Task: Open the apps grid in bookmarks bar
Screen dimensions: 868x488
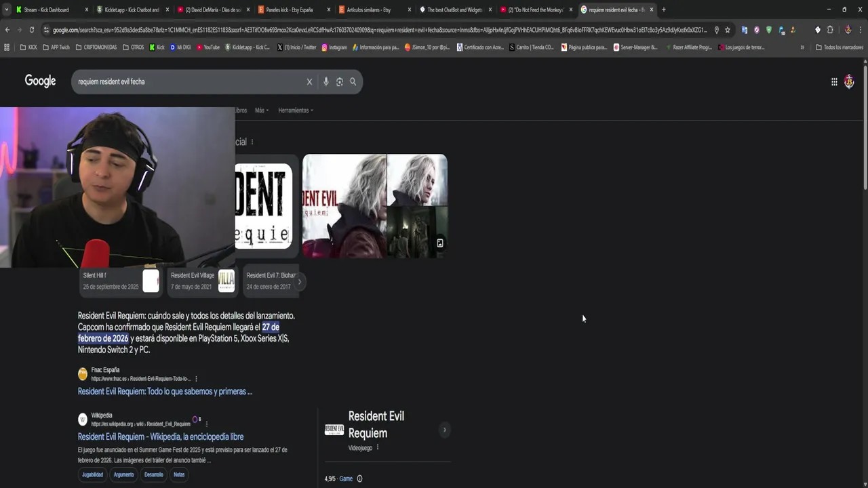Action: [7, 47]
